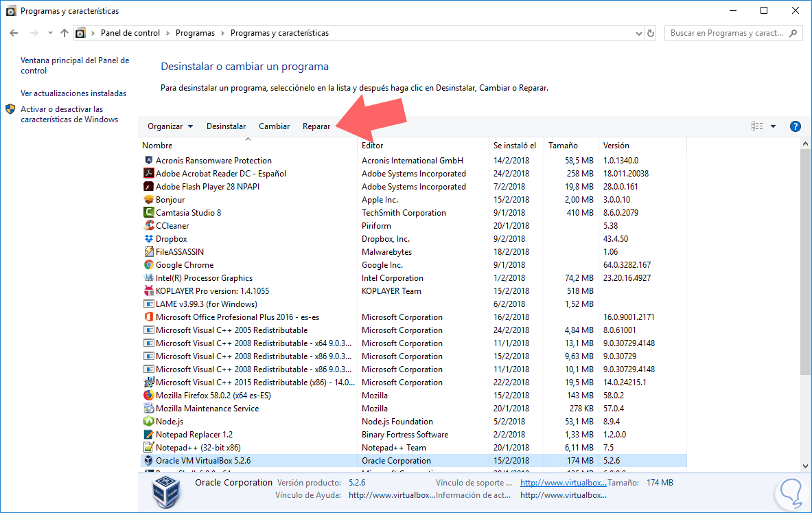Click the scrollbar down arrow

point(805,466)
